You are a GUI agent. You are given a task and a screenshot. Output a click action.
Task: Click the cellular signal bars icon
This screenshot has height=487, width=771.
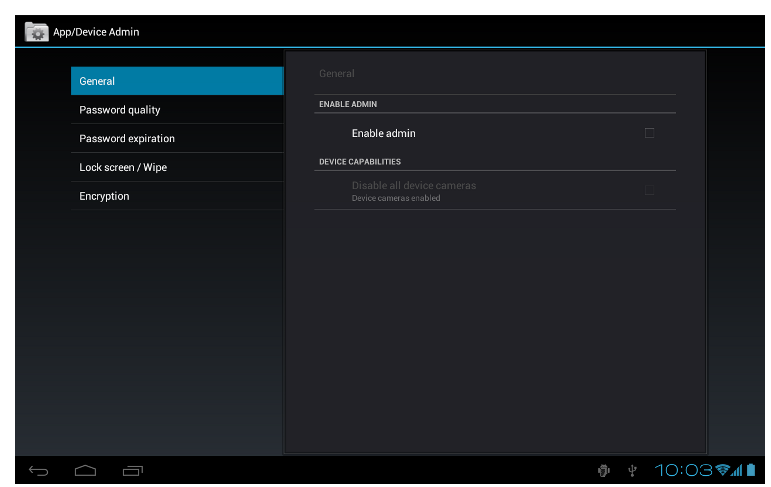(737, 470)
